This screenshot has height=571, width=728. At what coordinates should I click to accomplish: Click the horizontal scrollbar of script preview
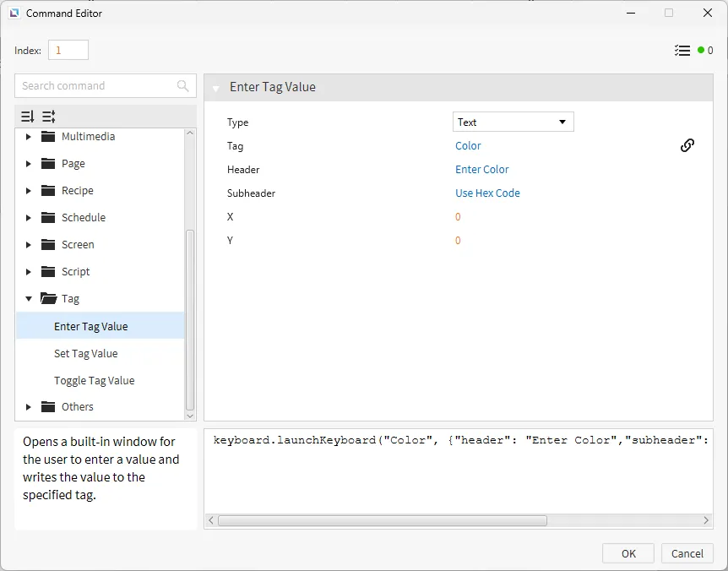pyautogui.click(x=382, y=521)
